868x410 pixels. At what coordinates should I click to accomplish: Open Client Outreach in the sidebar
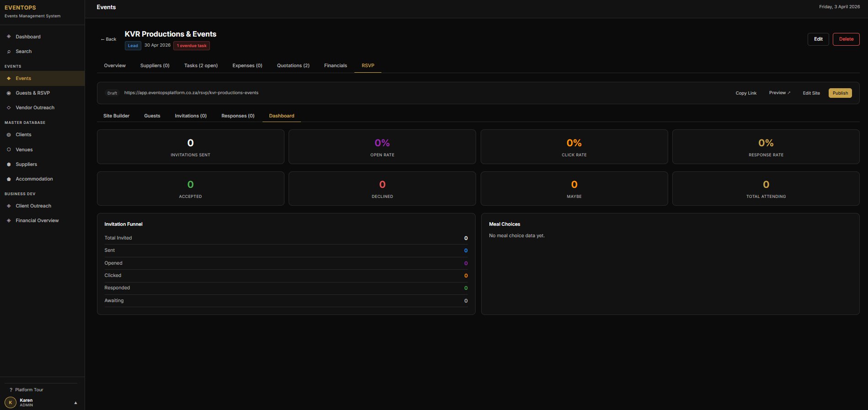tap(42, 206)
